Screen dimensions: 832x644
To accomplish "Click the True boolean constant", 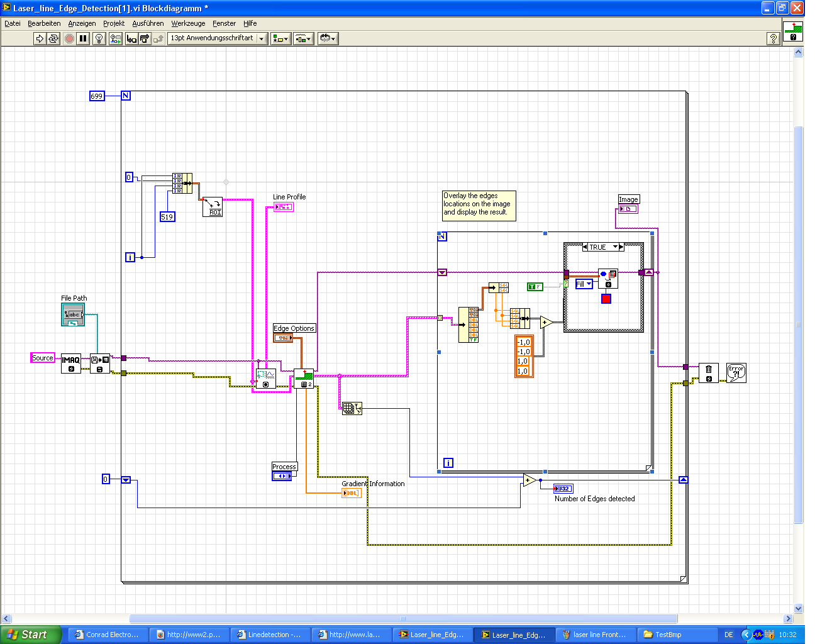I will [535, 287].
